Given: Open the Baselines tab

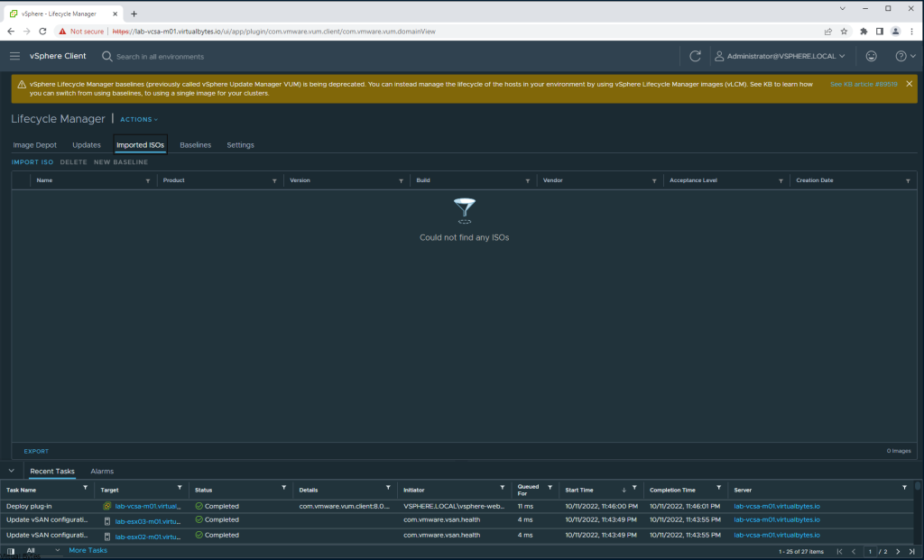Looking at the screenshot, I should pyautogui.click(x=195, y=145).
